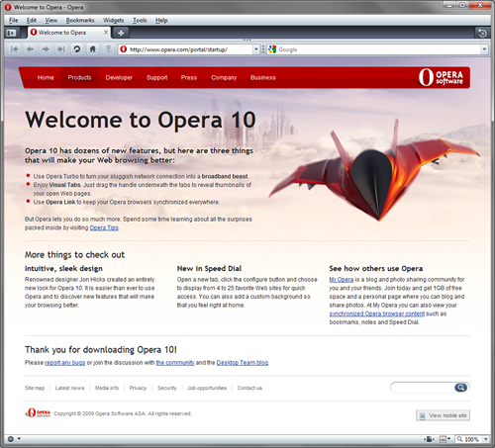Image resolution: width=495 pixels, height=448 pixels.
Task: Open the My Opera link
Action: 342,280
